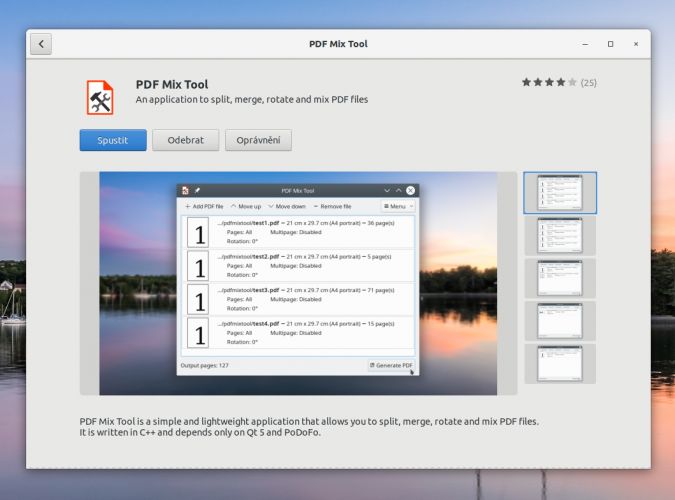
Task: Click the large screenshot preview image
Action: pyautogui.click(x=298, y=283)
